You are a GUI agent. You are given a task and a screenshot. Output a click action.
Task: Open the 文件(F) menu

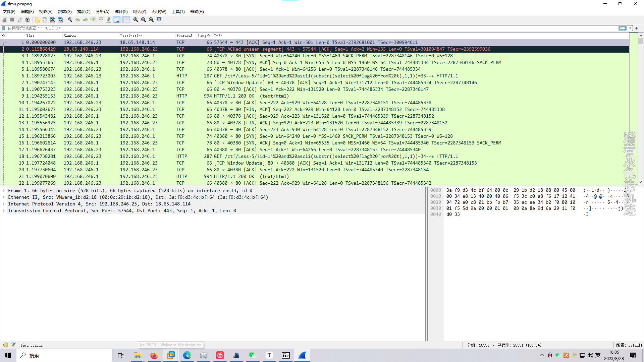(9, 11)
